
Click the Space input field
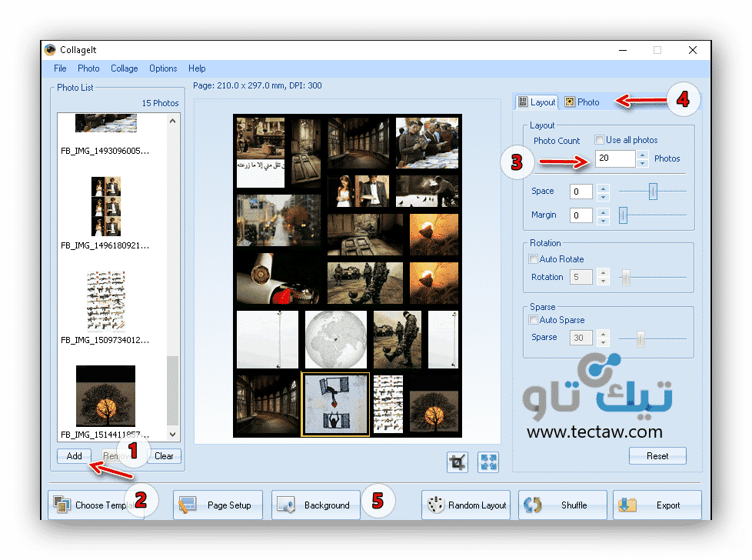point(581,192)
